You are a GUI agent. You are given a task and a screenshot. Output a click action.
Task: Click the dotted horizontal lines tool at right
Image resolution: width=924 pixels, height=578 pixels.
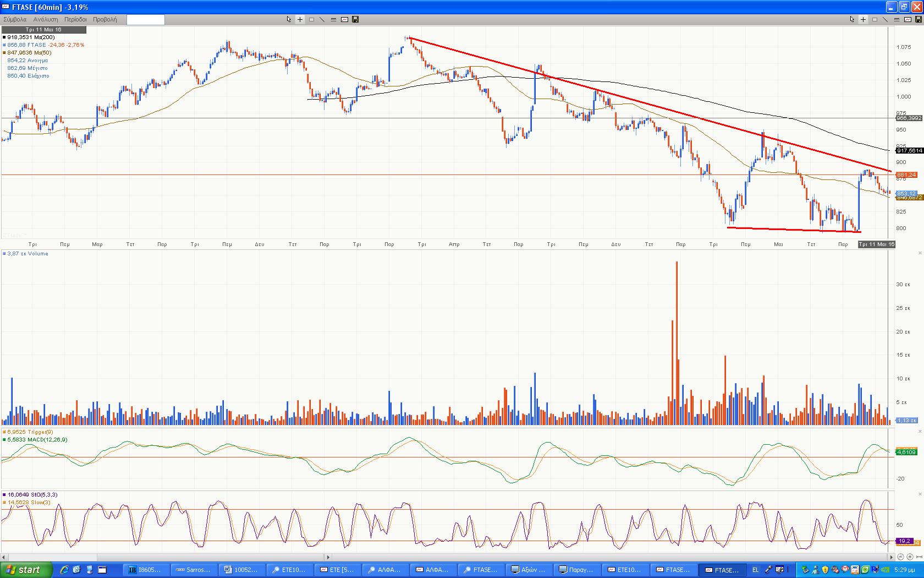click(897, 19)
